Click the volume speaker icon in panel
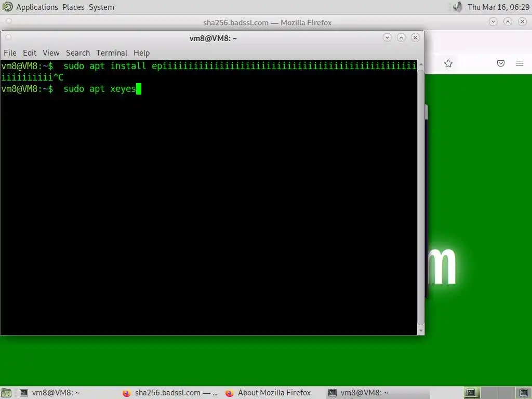532x399 pixels. click(458, 7)
